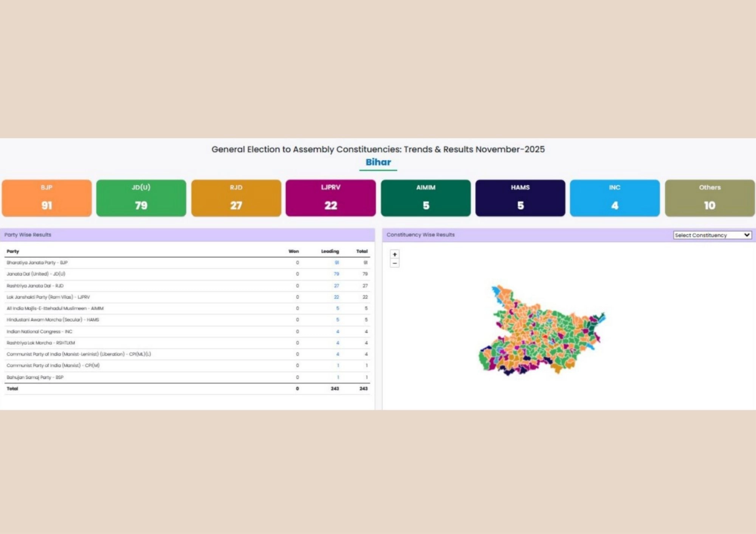
Task: Select the RJD 27 seats tile
Action: coord(236,198)
